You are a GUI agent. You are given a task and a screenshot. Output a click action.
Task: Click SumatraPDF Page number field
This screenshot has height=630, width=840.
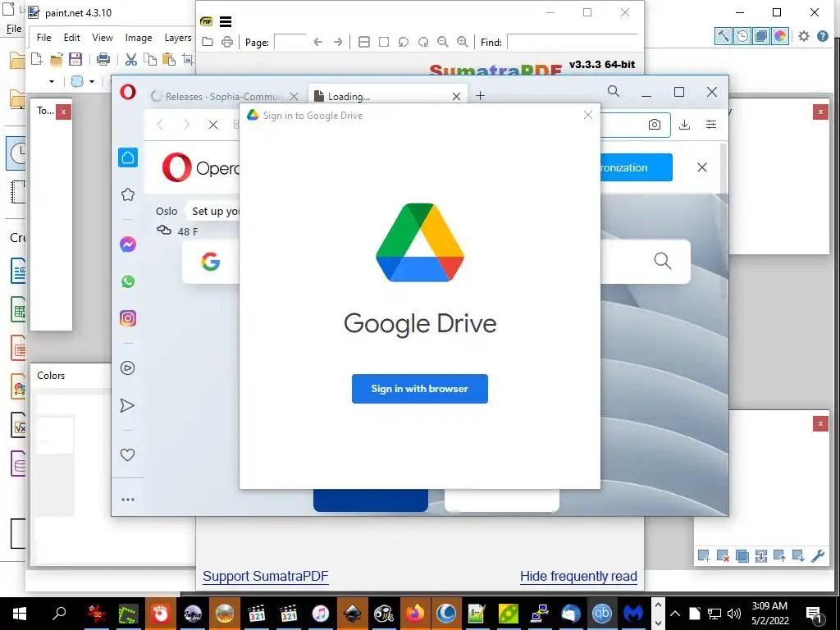(290, 42)
